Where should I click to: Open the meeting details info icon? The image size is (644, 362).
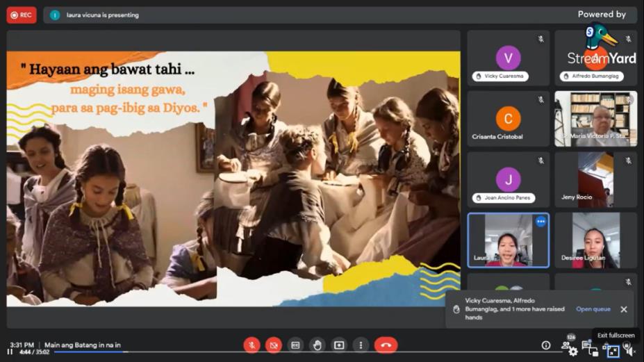[x=546, y=345]
